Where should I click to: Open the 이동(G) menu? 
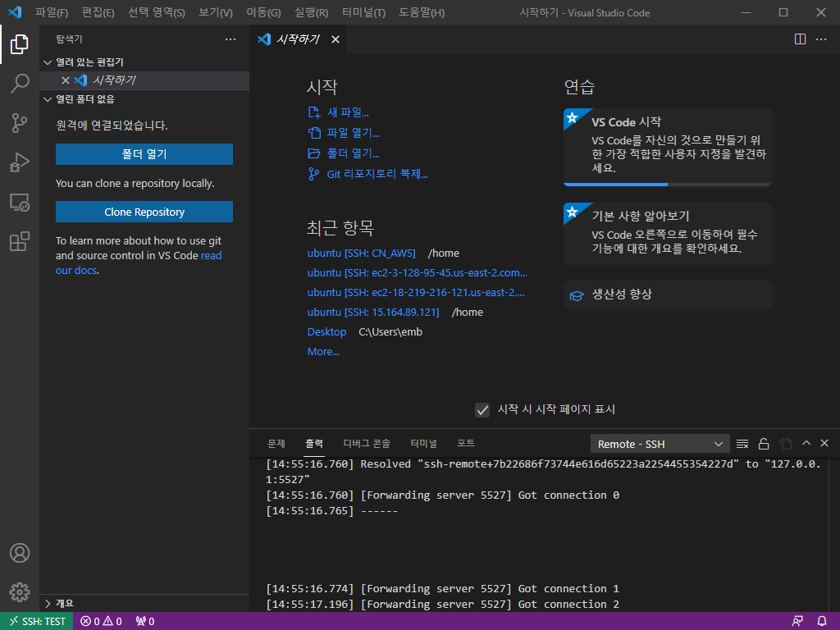click(x=263, y=12)
